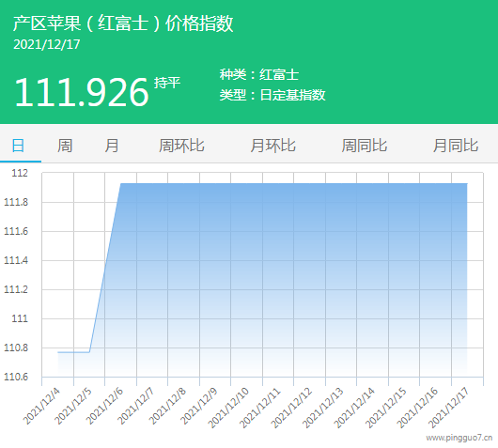Switch to 月环比 tab

[273, 146]
